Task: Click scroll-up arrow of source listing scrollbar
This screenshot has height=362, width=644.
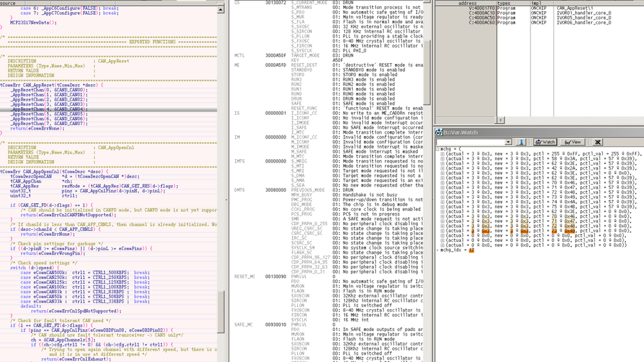Action: (x=220, y=9)
